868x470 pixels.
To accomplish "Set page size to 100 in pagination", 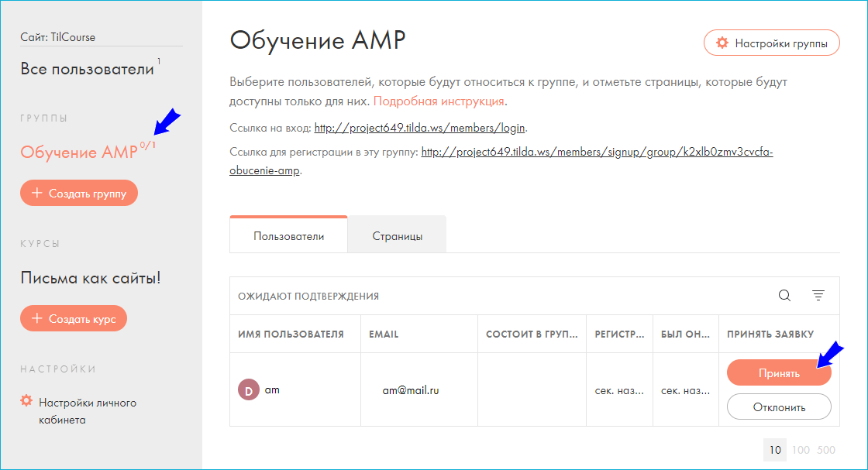I will click(802, 449).
